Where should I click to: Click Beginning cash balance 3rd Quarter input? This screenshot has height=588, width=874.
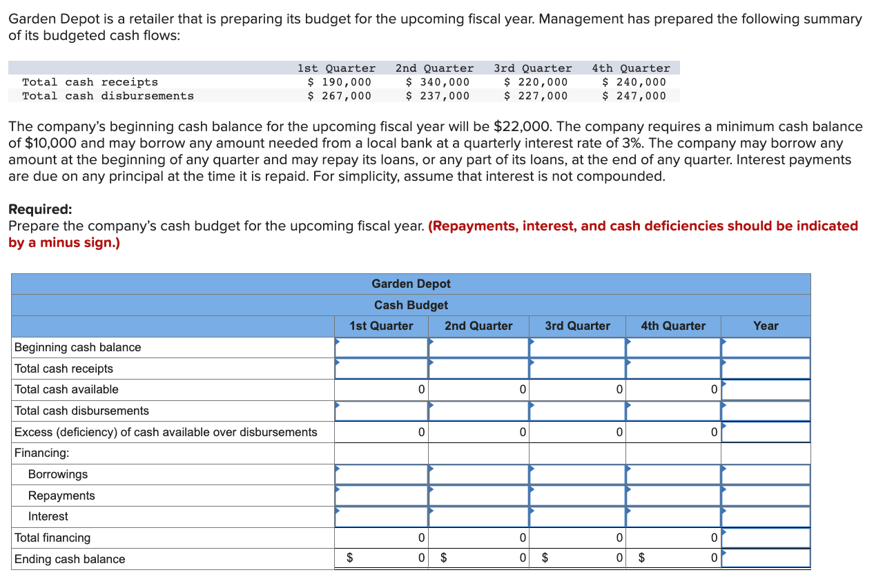point(577,347)
